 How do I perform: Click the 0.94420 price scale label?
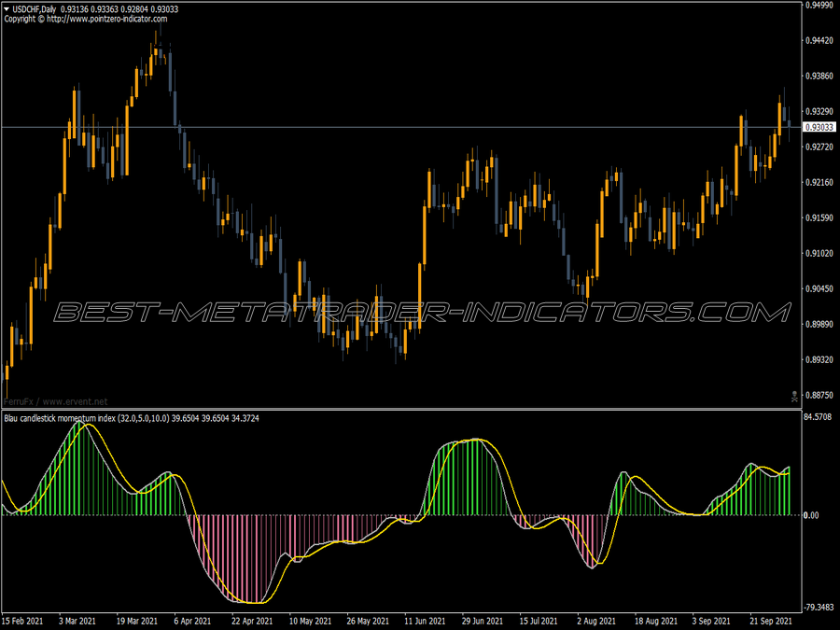(x=819, y=41)
